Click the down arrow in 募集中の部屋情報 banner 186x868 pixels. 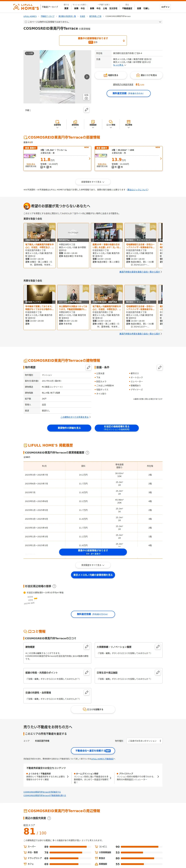[124, 41]
